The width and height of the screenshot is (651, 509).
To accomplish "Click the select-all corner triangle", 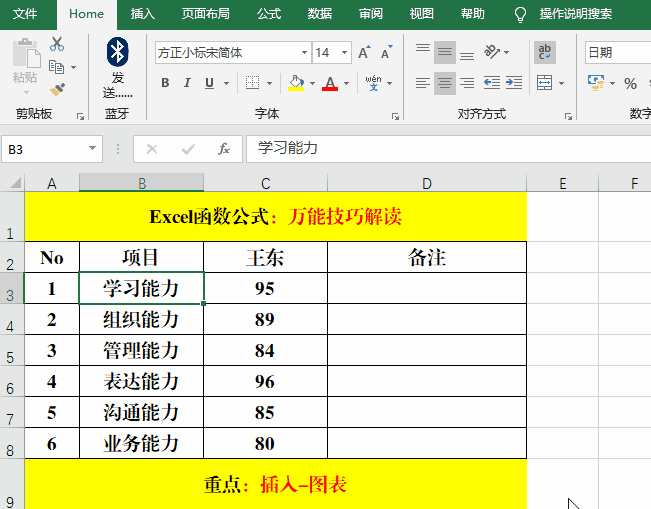I will [15, 183].
